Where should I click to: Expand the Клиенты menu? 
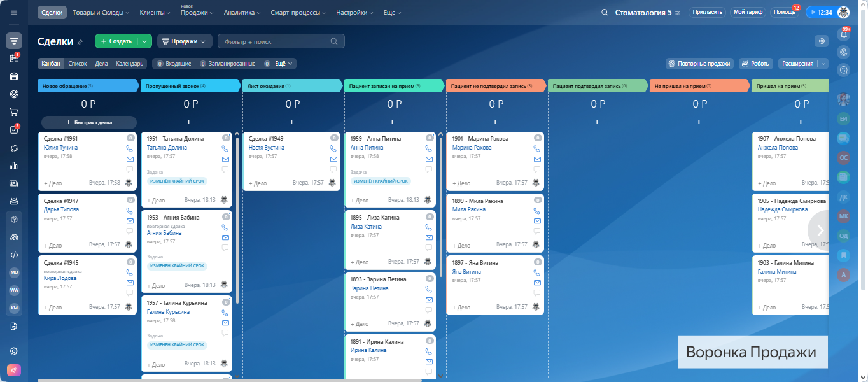155,12
